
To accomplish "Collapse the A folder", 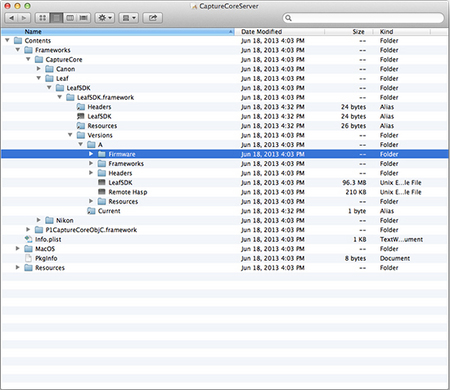I will click(x=81, y=144).
